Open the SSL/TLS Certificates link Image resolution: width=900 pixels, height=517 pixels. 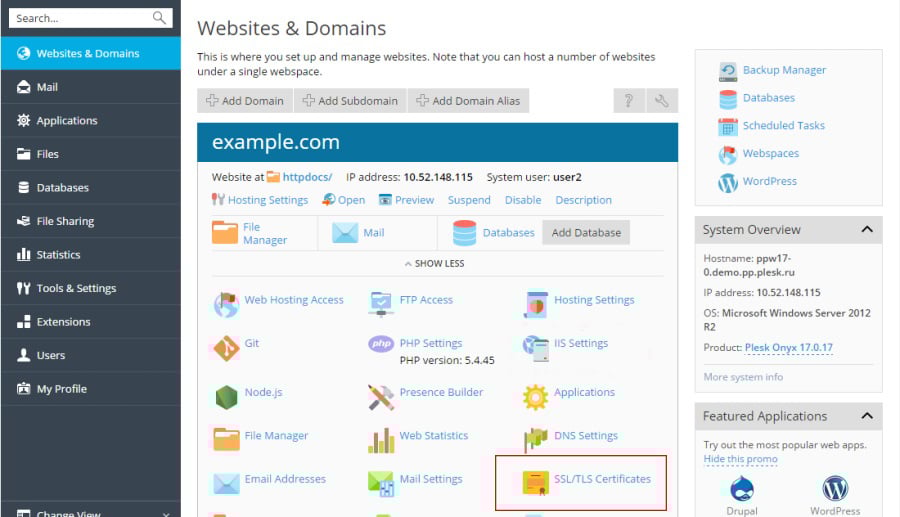602,479
